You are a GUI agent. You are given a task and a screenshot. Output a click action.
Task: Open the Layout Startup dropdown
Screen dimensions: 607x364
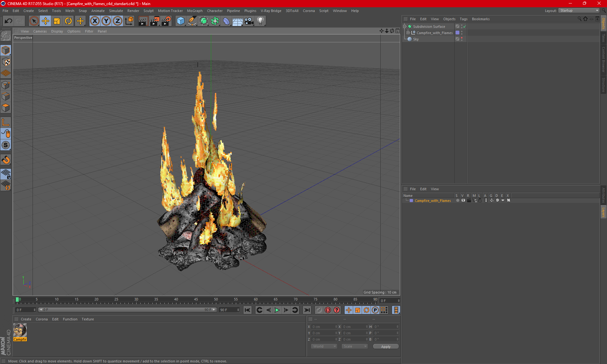[x=579, y=10]
